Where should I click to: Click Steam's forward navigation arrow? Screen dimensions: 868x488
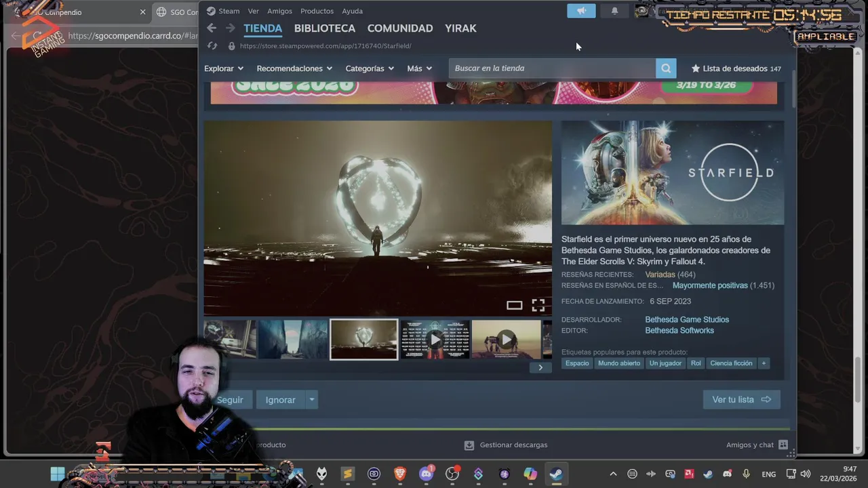click(231, 28)
